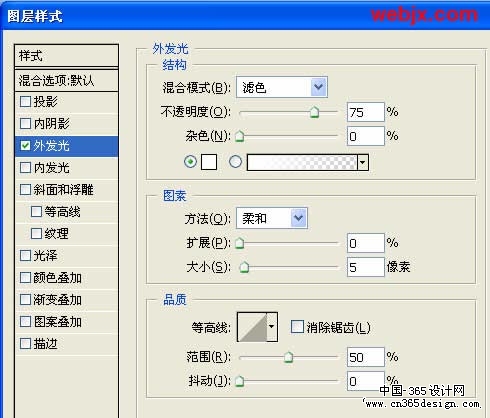Open the method (方法) dropdown set to 柔和
This screenshot has width=490, height=418.
(272, 218)
